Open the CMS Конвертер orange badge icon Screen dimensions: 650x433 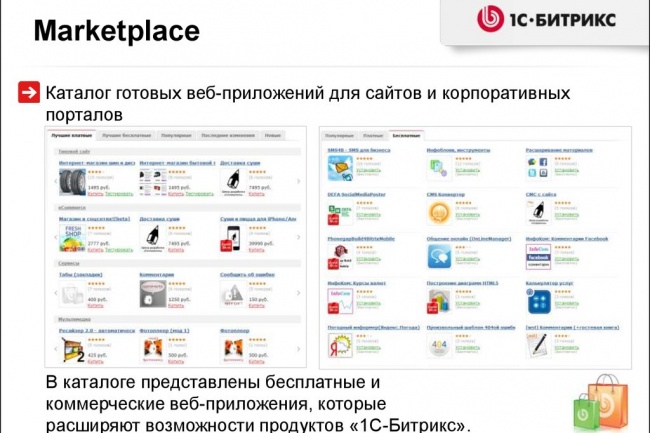tap(439, 213)
